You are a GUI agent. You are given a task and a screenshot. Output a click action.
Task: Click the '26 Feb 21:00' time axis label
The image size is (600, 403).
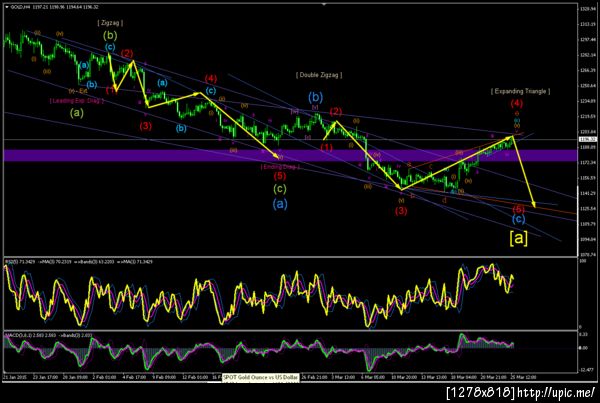(x=314, y=377)
